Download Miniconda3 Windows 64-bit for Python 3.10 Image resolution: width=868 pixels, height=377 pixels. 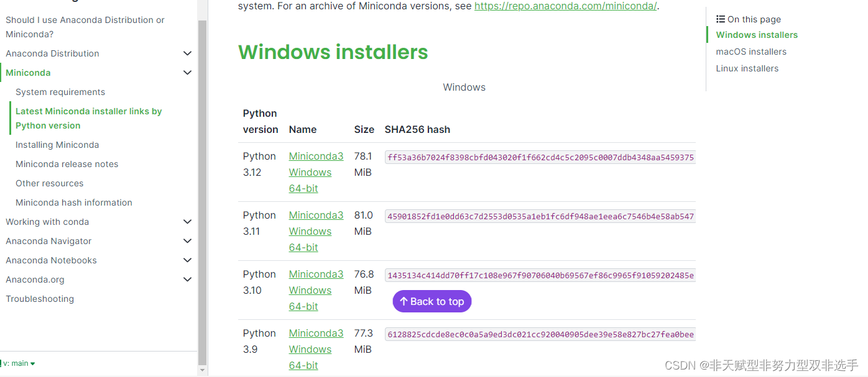pyautogui.click(x=316, y=290)
